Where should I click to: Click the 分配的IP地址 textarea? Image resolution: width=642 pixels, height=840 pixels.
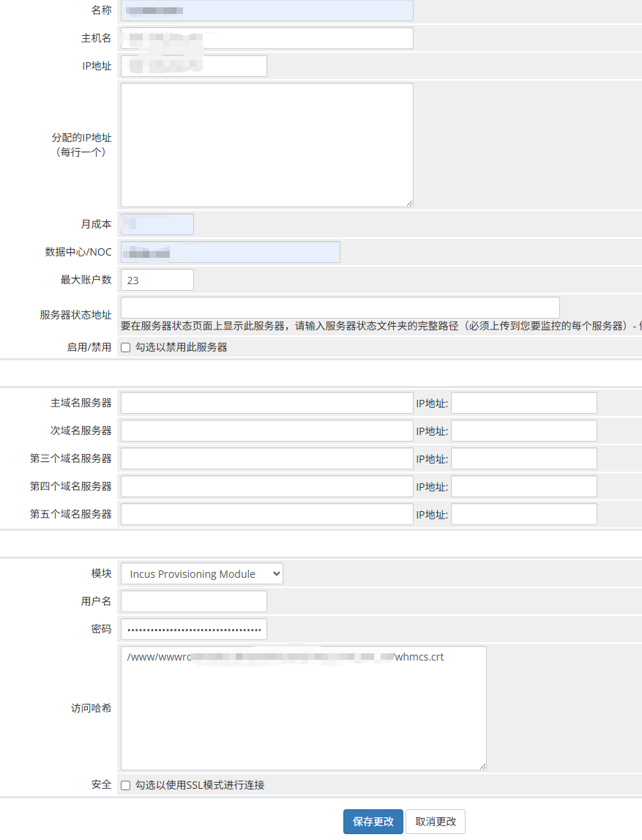pos(266,145)
